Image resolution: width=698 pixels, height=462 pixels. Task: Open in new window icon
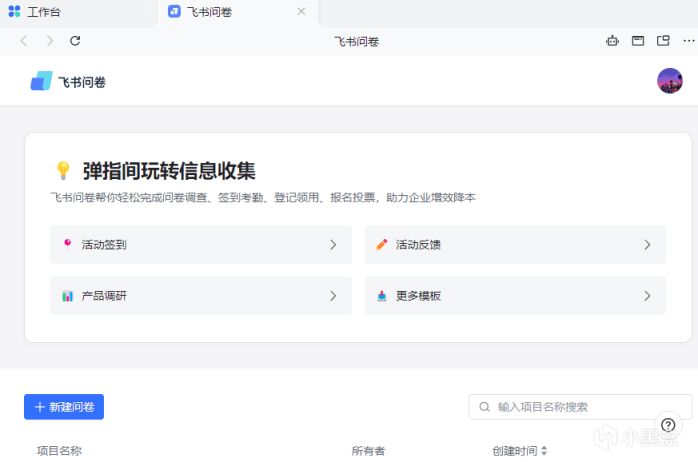pyautogui.click(x=663, y=41)
